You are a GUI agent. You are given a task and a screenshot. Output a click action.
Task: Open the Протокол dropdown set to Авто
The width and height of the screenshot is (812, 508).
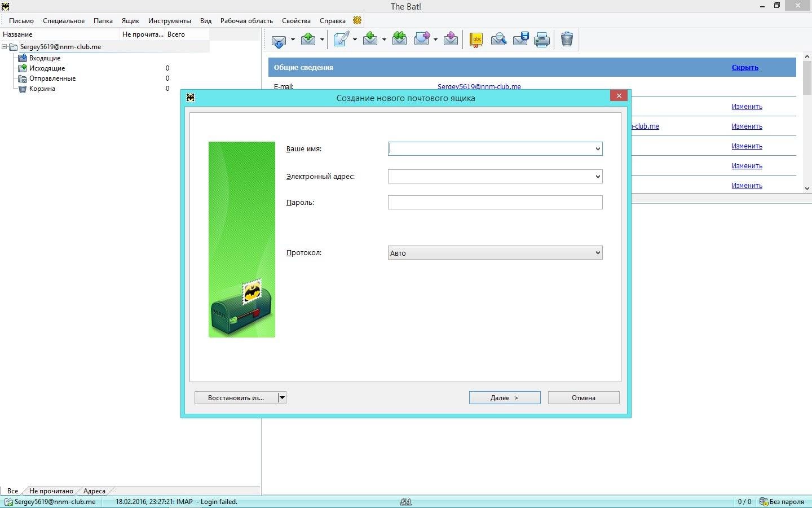coord(495,253)
